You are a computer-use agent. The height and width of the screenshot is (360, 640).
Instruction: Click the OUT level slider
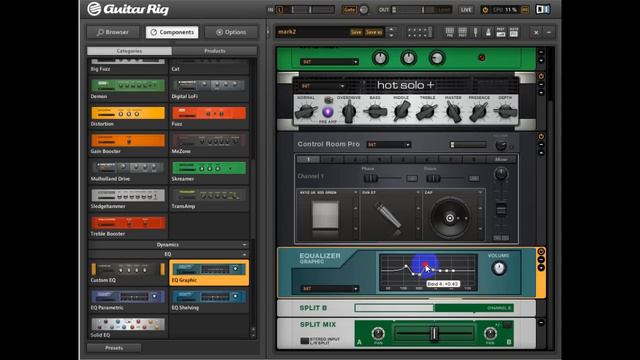pos(423,10)
